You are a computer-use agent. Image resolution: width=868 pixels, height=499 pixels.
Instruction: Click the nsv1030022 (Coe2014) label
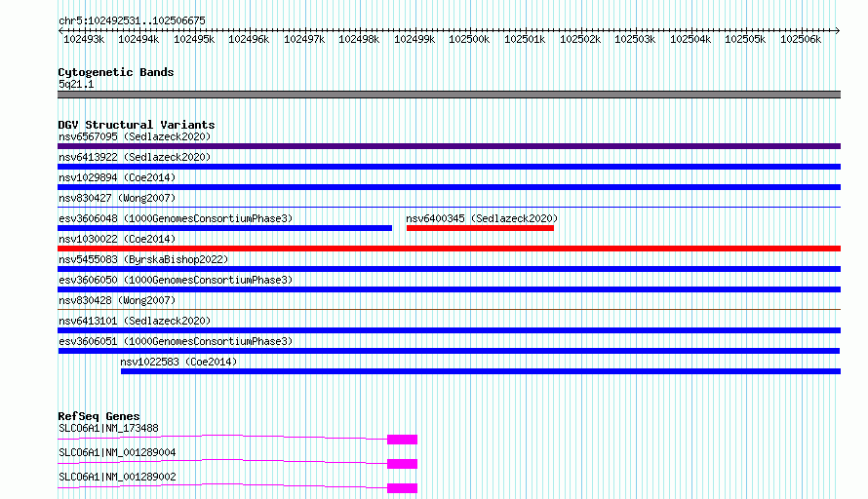(x=117, y=239)
